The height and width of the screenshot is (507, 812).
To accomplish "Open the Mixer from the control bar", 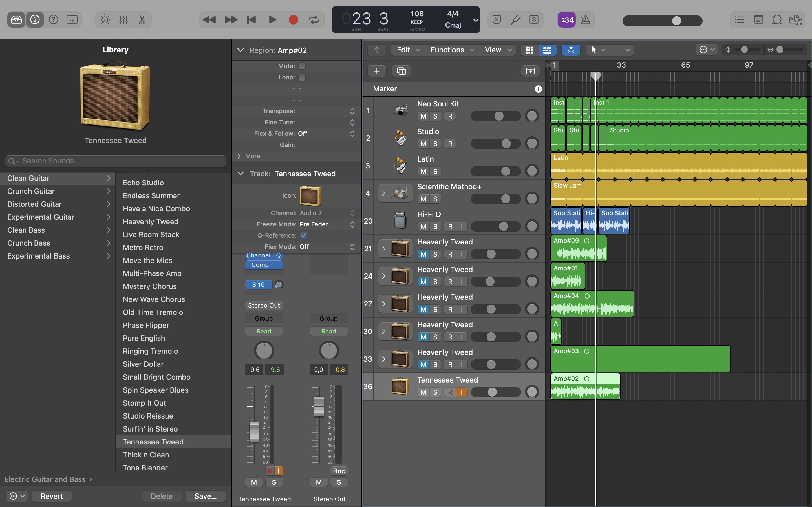I will click(123, 20).
